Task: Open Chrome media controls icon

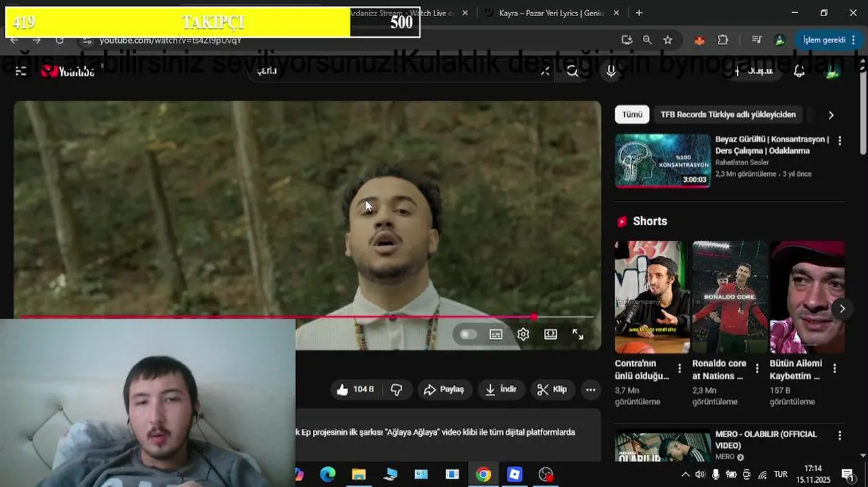Action: 756,40
